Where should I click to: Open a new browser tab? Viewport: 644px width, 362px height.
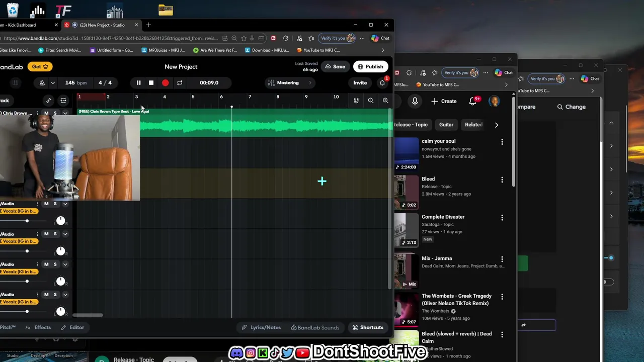coord(148,25)
